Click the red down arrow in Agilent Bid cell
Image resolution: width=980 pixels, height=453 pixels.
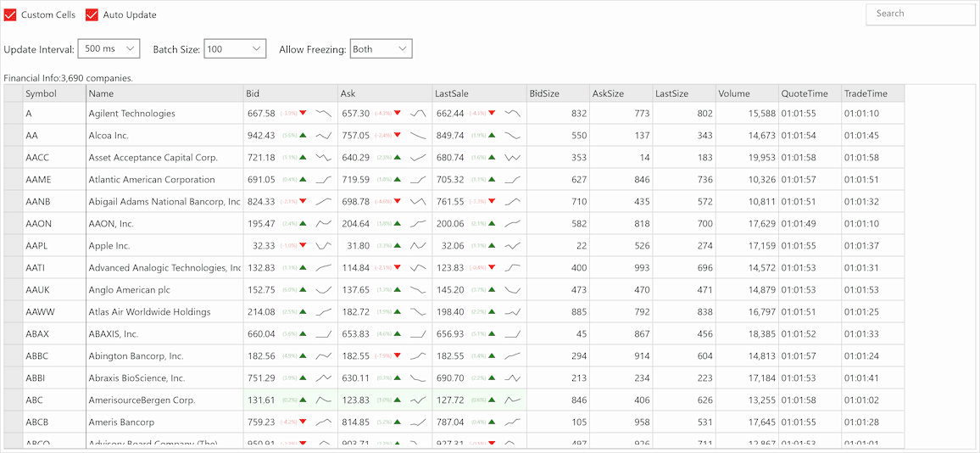coord(303,114)
